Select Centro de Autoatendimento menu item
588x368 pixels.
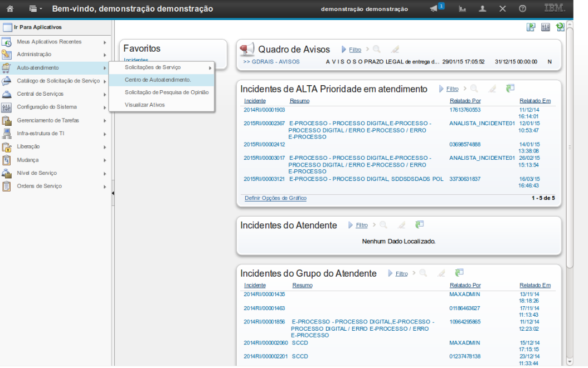158,80
